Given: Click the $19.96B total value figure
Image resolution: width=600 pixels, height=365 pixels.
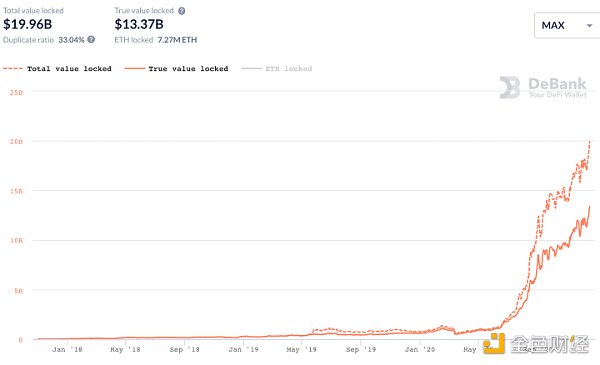Looking at the screenshot, I should [28, 24].
